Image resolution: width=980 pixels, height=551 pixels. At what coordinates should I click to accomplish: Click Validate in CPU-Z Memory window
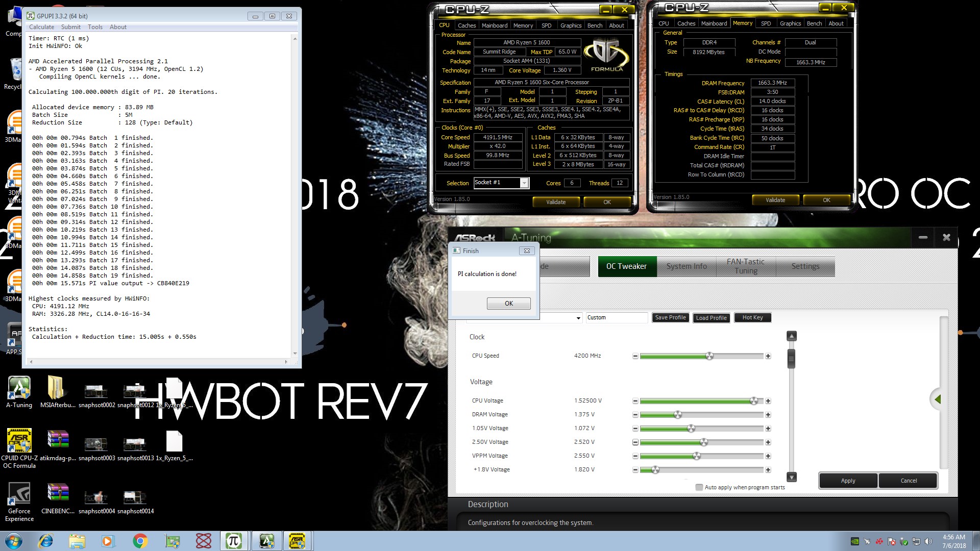775,200
